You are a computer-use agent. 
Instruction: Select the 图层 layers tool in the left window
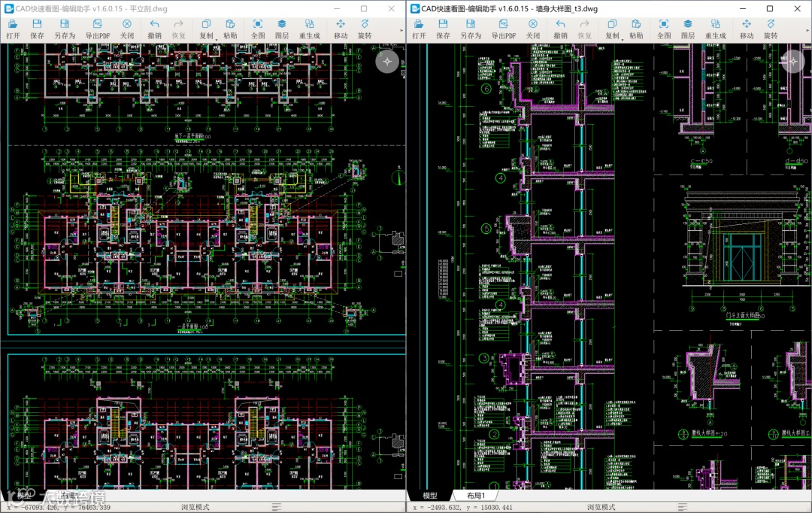(282, 29)
